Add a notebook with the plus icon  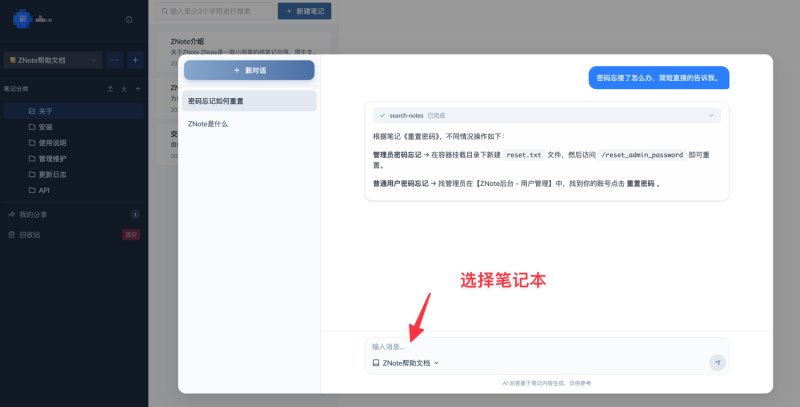click(x=135, y=60)
